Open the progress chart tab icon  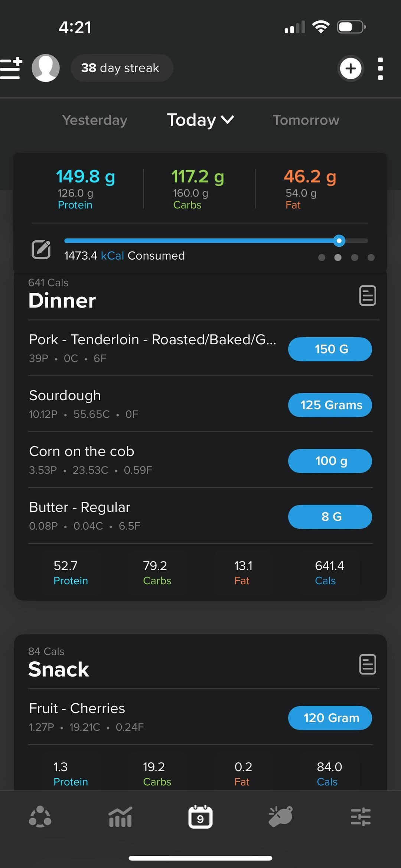(120, 817)
